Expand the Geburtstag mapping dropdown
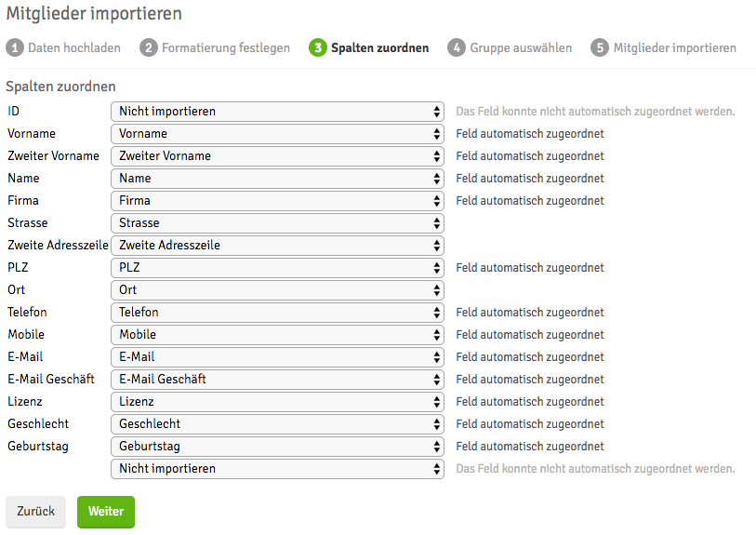Screen dimensions: 756x535 pyautogui.click(x=277, y=447)
